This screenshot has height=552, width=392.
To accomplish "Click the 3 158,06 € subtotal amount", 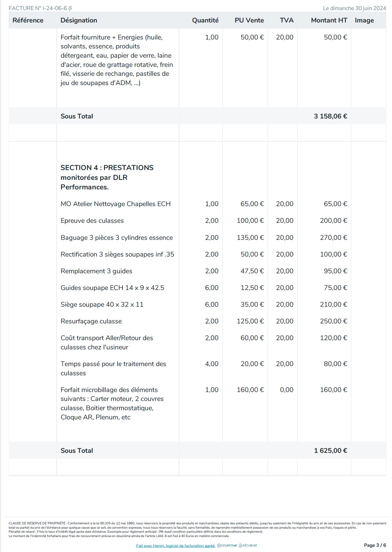I will click(330, 116).
